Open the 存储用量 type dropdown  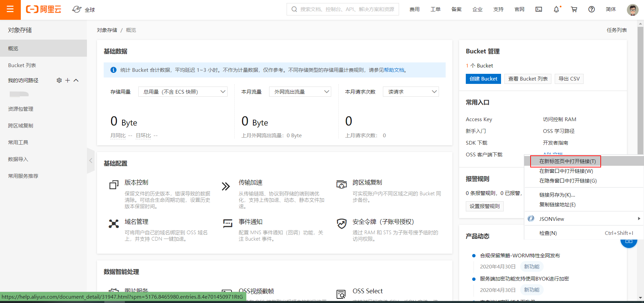pyautogui.click(x=183, y=92)
